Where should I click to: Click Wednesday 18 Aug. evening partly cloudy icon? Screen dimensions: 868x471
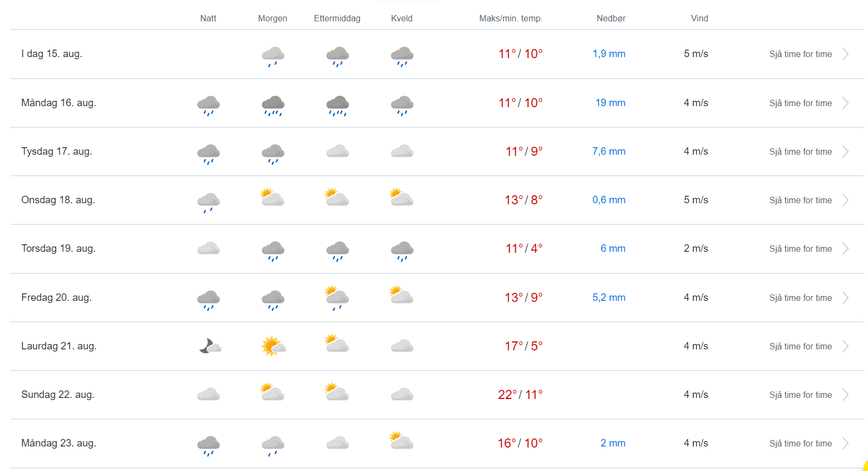point(402,197)
